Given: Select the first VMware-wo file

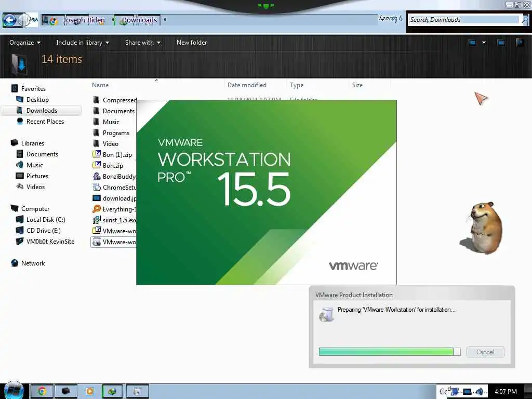Looking at the screenshot, I should tap(114, 231).
